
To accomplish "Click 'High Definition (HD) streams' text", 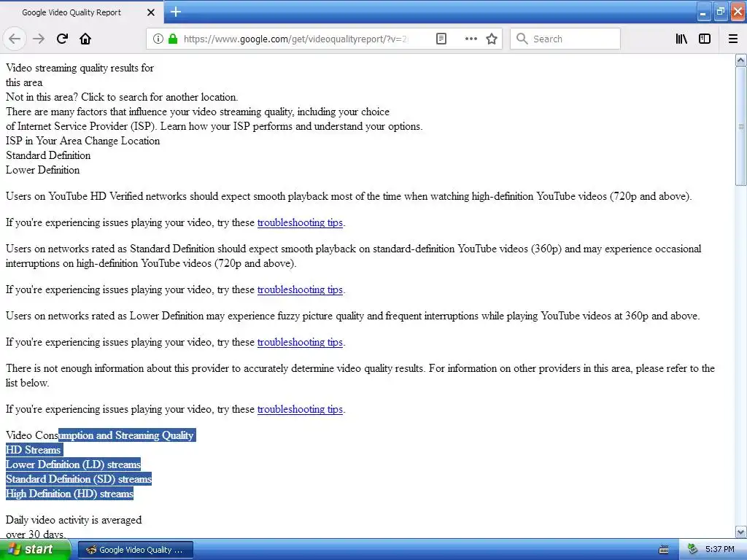I will [69, 494].
